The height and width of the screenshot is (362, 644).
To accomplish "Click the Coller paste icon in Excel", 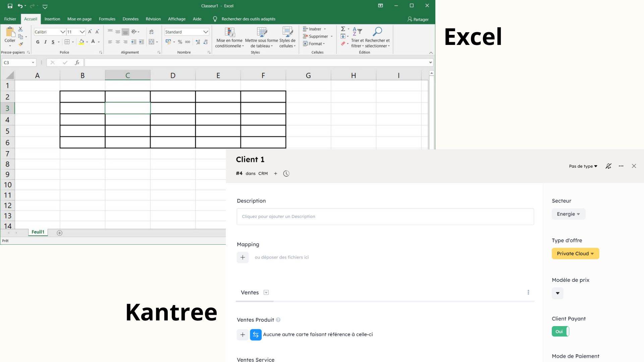I will [10, 33].
